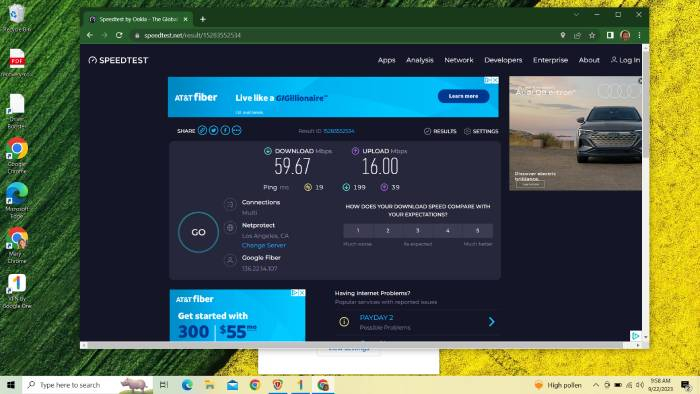Open Apps menu in Speedtest header
Screen dimensions: 700x394
tap(386, 60)
